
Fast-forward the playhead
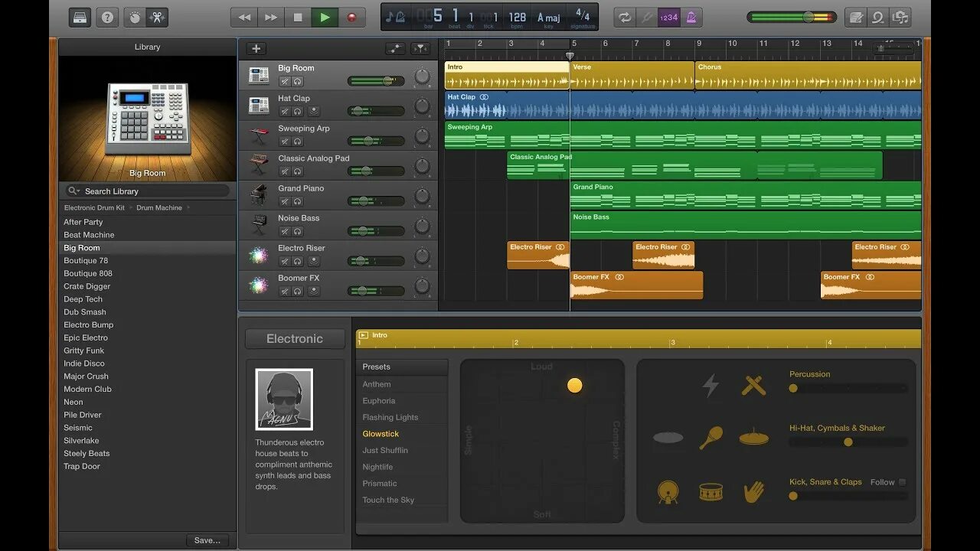[x=271, y=17]
